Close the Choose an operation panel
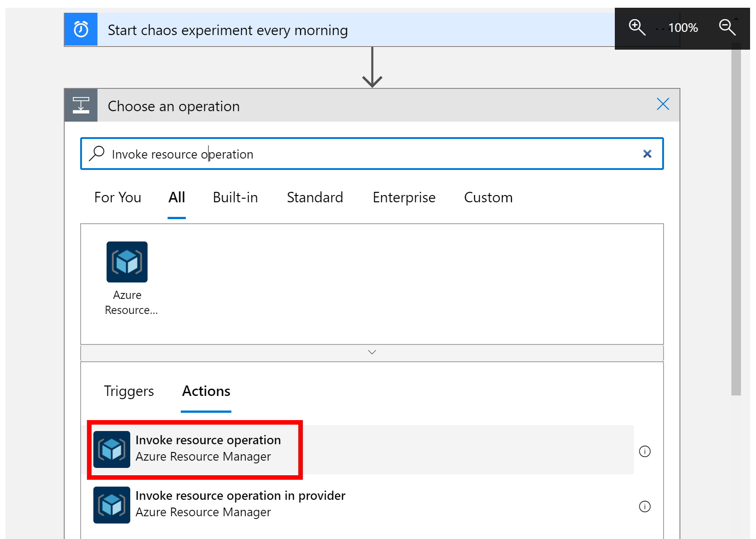This screenshot has height=539, width=756. pyautogui.click(x=663, y=104)
